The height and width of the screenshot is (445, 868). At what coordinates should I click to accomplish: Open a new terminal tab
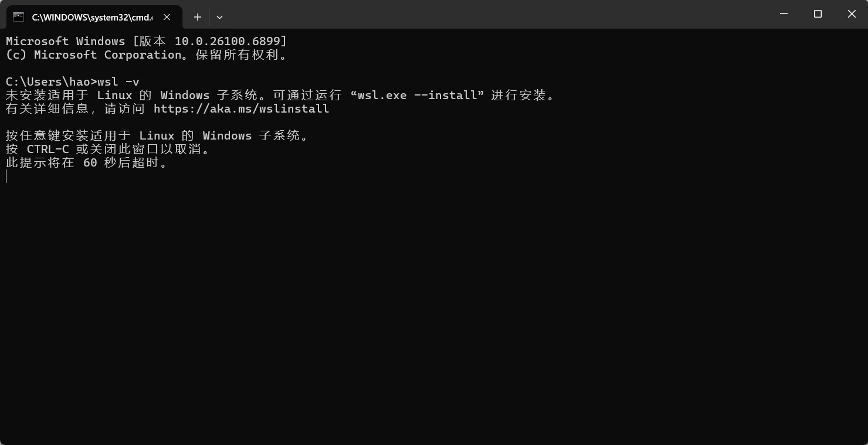click(198, 17)
